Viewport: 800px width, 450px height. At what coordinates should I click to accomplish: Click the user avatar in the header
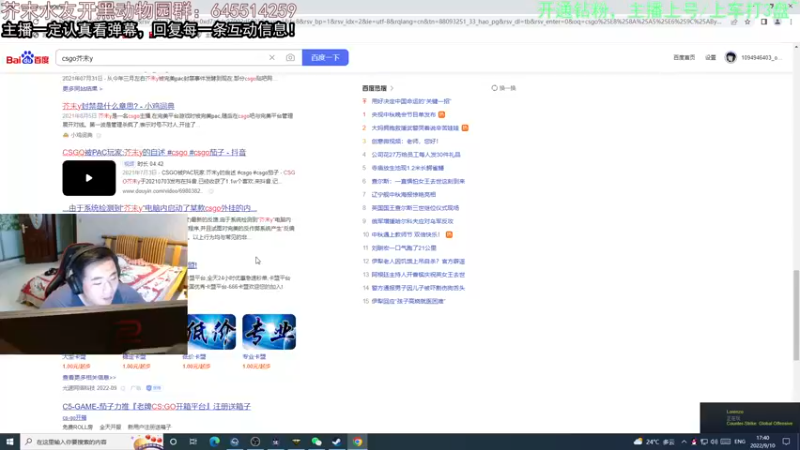731,58
